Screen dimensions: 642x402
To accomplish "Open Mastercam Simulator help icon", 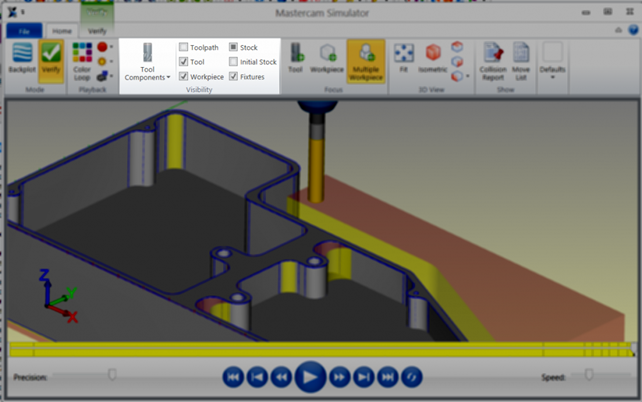I will click(633, 30).
